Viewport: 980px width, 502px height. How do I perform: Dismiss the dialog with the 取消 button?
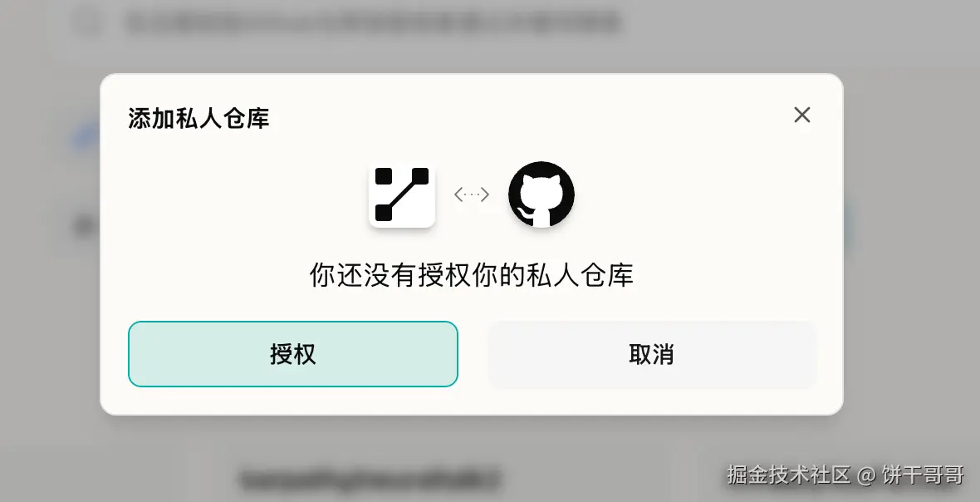coord(652,354)
